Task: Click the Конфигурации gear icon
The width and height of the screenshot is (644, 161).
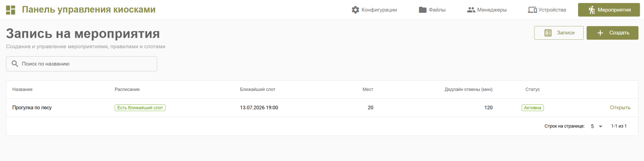Action: click(355, 10)
